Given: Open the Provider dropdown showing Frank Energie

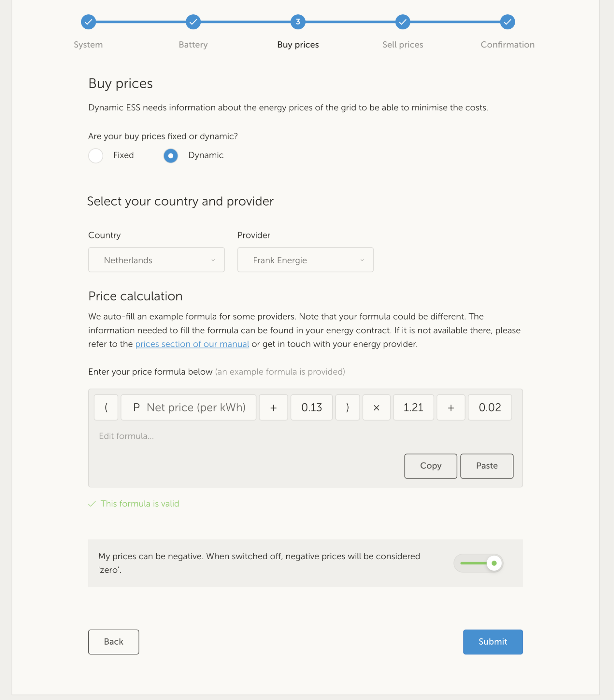Looking at the screenshot, I should click(x=305, y=260).
